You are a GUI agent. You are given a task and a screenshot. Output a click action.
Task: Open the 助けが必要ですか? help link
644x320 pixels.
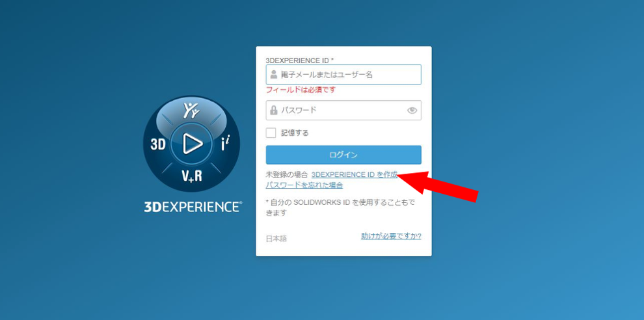[x=391, y=236]
